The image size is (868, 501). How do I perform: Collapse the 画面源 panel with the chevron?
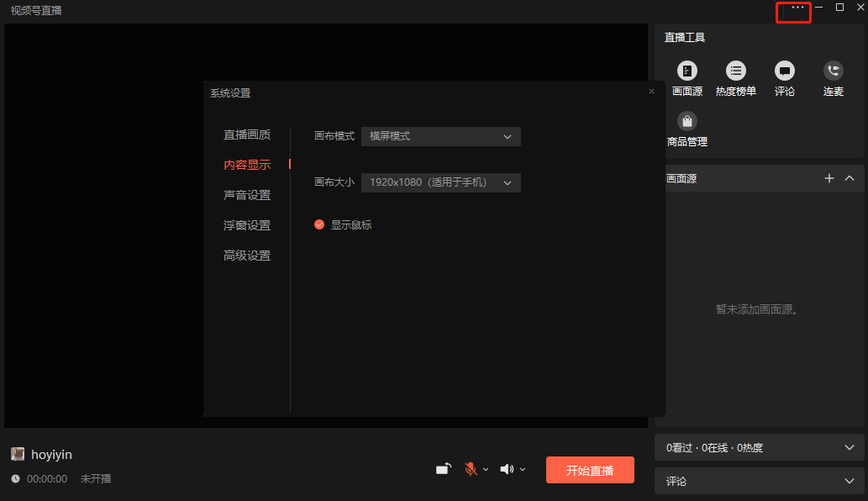[x=849, y=178]
